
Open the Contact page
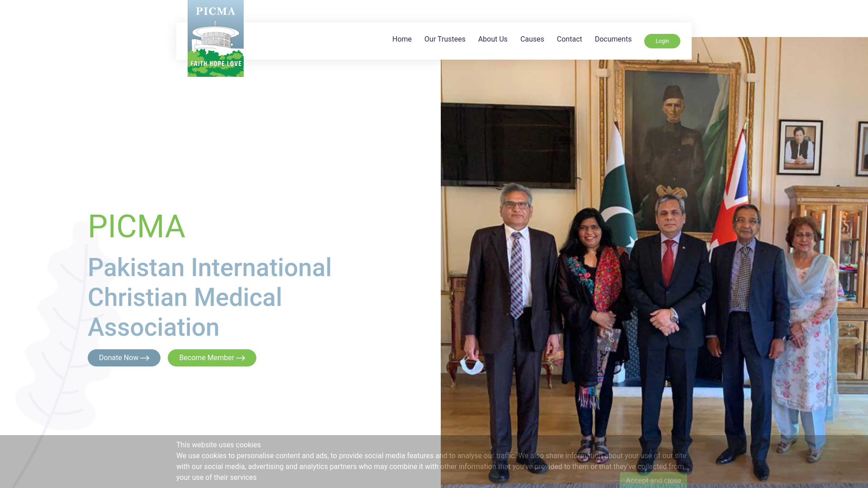pos(569,39)
